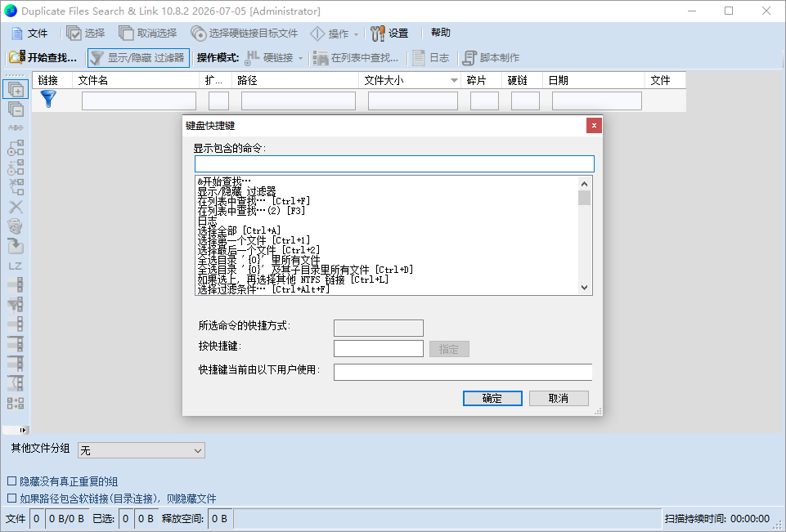Click the recycle bin icon in sidebar

point(16,226)
